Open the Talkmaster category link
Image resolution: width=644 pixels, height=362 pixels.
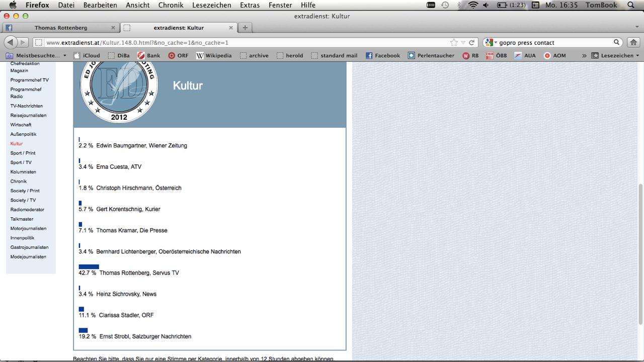(22, 219)
